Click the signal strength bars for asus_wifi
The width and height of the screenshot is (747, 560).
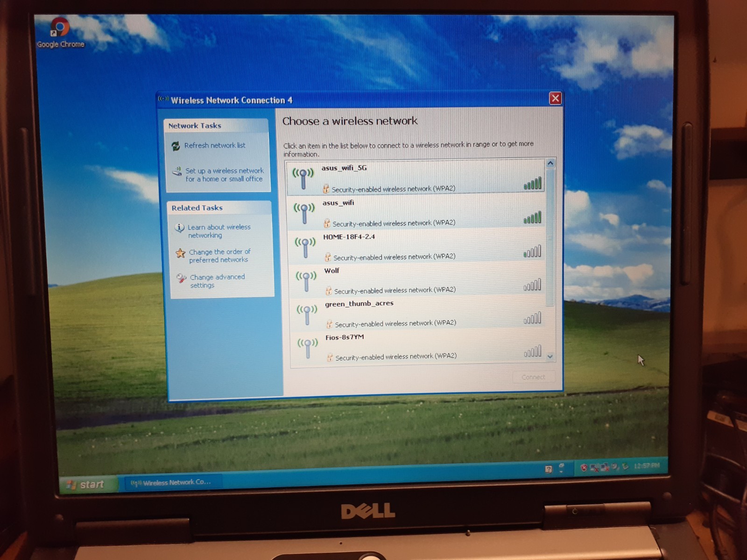pos(533,217)
